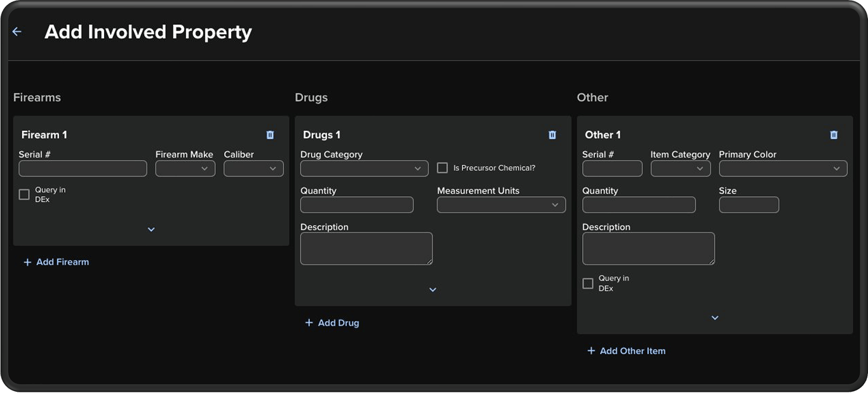Image resolution: width=868 pixels, height=393 pixels.
Task: Open the Firearm Make dropdown
Action: (185, 168)
